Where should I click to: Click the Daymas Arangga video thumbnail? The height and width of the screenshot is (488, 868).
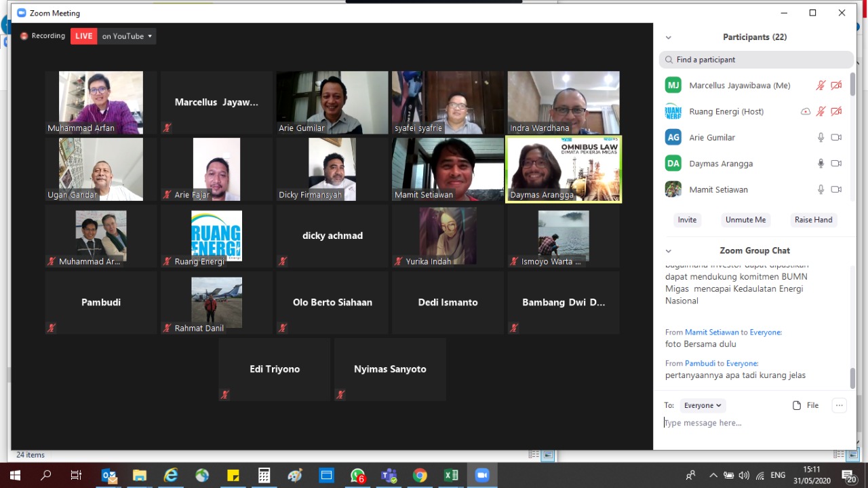coord(563,169)
